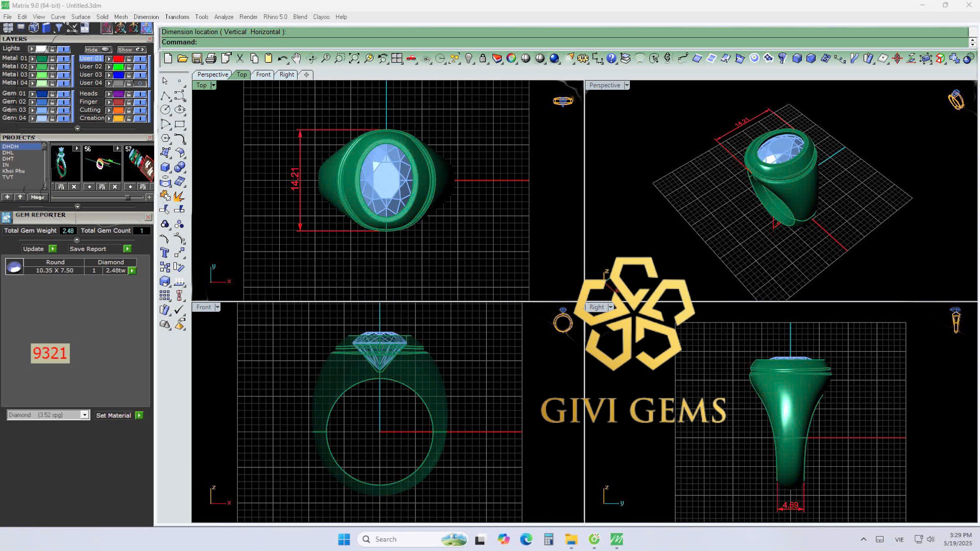This screenshot has width=980, height=551.
Task: Click the Zoom window icon
Action: [x=340, y=59]
